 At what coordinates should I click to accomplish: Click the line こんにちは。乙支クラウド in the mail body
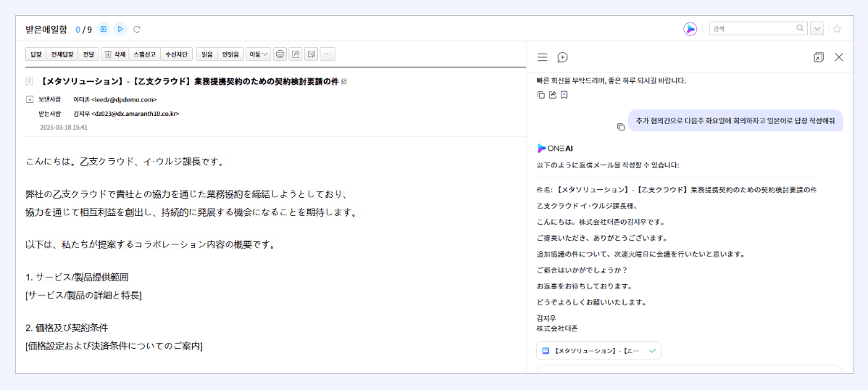coord(125,162)
